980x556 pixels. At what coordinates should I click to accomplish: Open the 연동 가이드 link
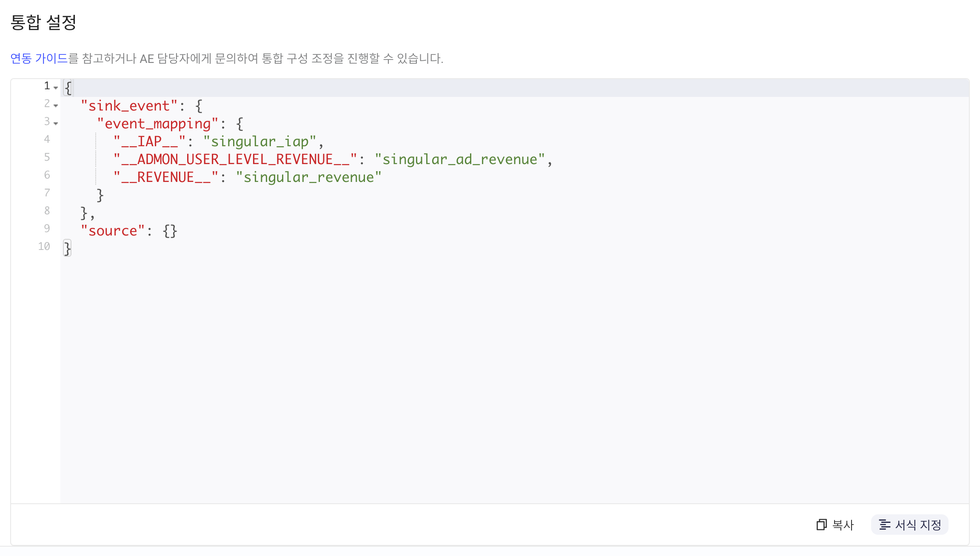tap(39, 58)
